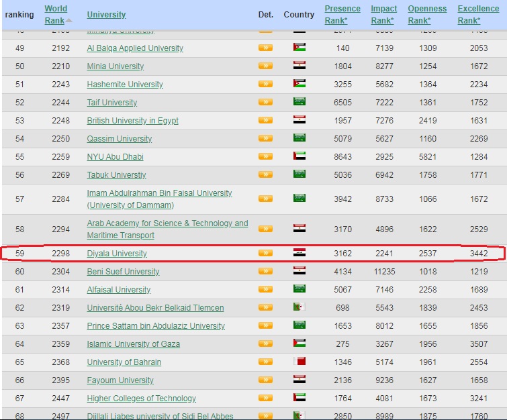The width and height of the screenshot is (507, 420).
Task: Click the Saudi flag in Taif University row
Action: point(299,101)
